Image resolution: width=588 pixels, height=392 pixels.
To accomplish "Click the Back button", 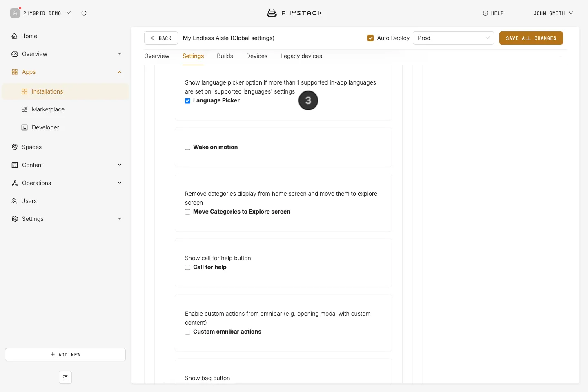I will coord(161,38).
